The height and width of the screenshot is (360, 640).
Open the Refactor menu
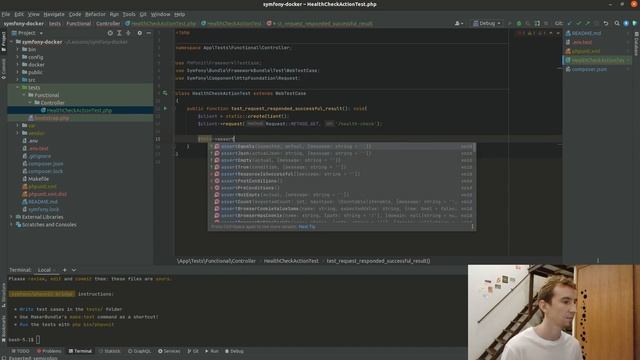pyautogui.click(x=95, y=14)
